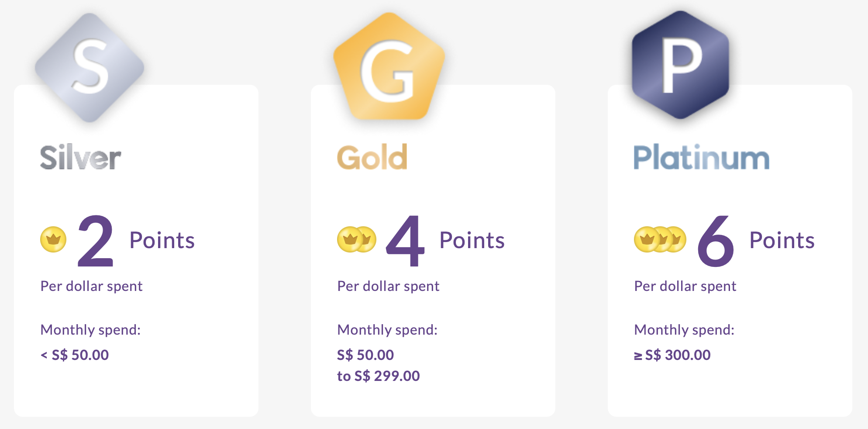
Task: Click the large number 4
Action: [405, 241]
